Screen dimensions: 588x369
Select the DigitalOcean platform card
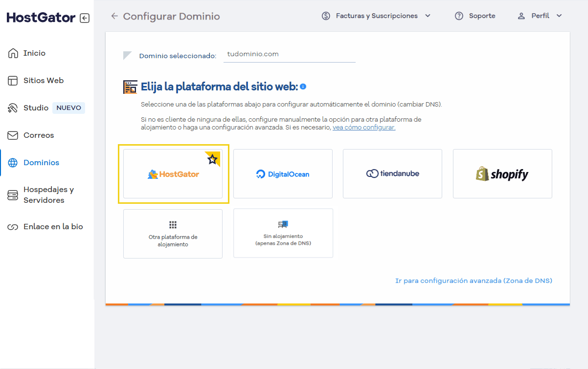coord(283,174)
